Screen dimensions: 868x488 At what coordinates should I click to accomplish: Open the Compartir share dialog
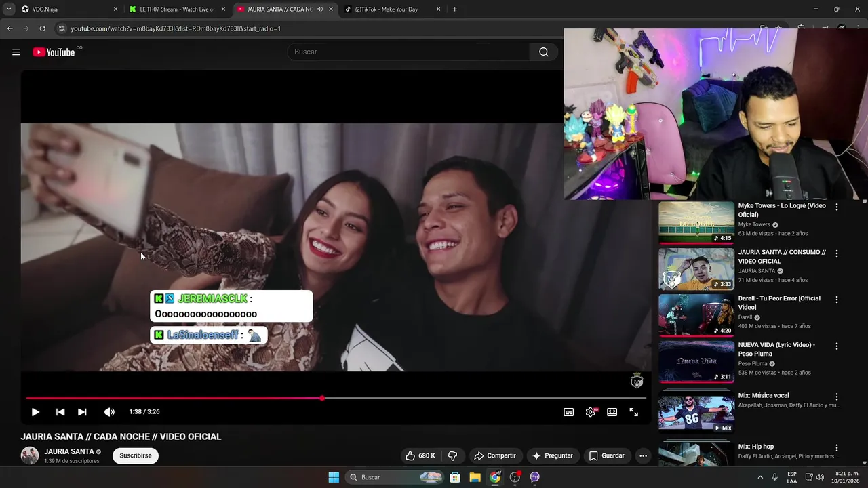click(x=495, y=455)
